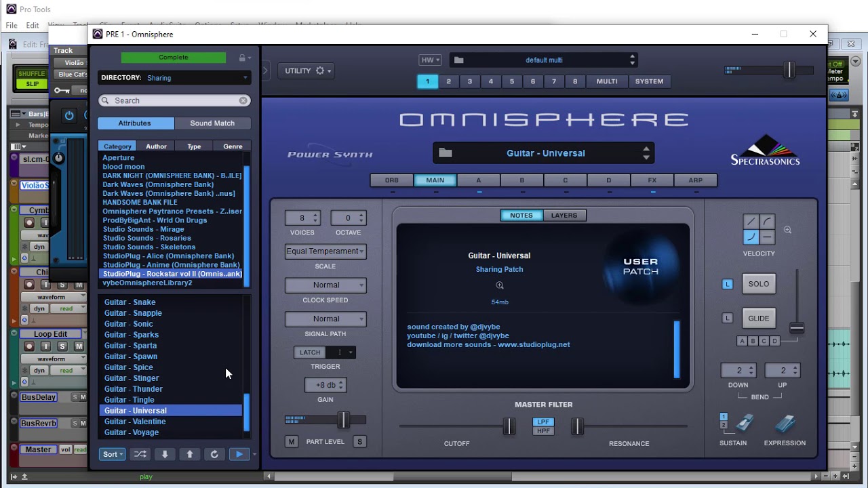868x488 pixels.
Task: Enable glide for layer A
Action: [x=743, y=341]
